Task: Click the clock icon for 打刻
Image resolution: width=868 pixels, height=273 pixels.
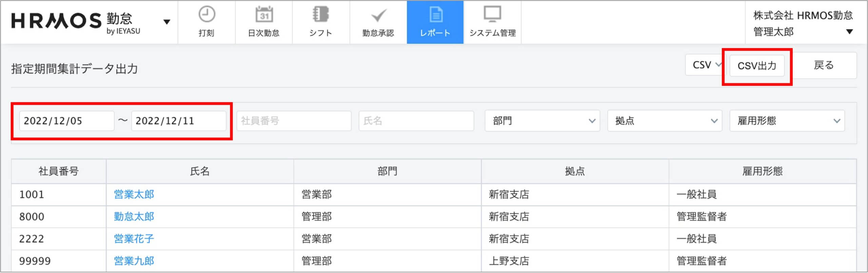Action: click(x=206, y=15)
